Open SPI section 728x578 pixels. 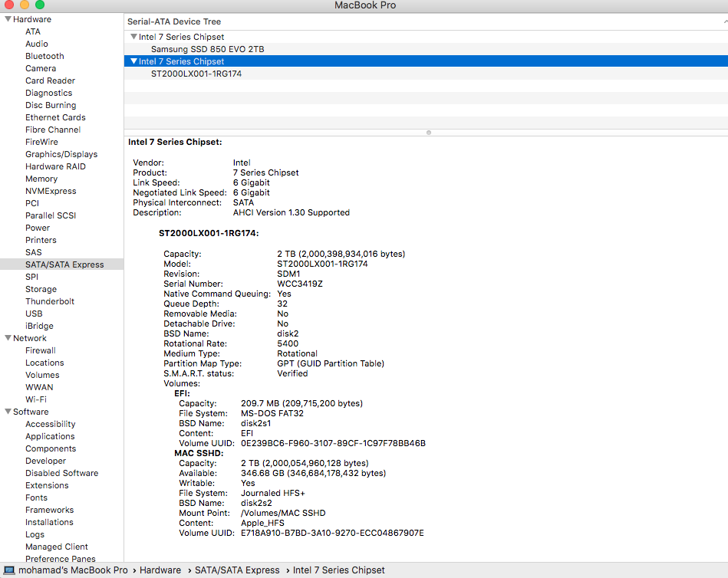pos(32,277)
